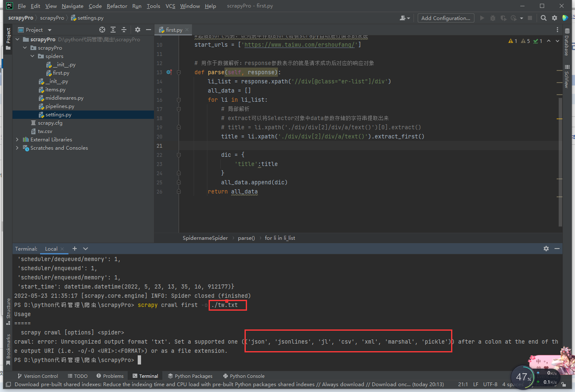
Task: Open IDE settings gear in top toolbar
Action: click(x=555, y=18)
